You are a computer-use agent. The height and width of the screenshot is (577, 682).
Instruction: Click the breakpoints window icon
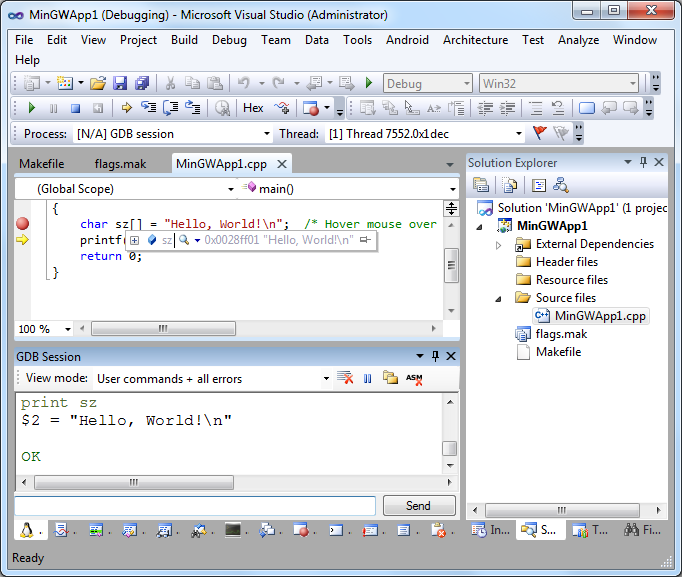coord(311,108)
